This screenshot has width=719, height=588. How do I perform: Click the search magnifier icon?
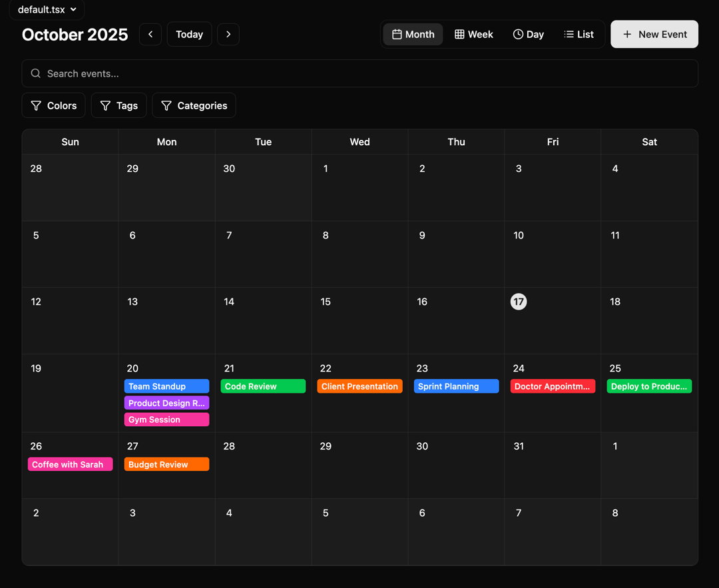pos(36,73)
